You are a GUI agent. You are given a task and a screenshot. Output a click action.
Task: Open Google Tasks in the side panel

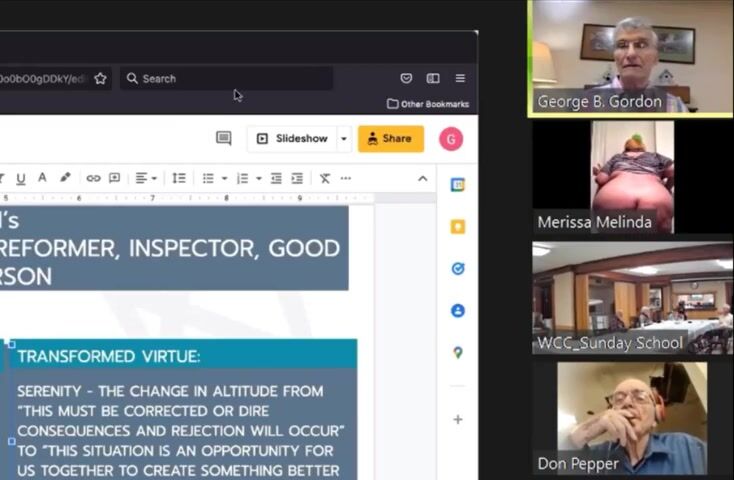457,269
